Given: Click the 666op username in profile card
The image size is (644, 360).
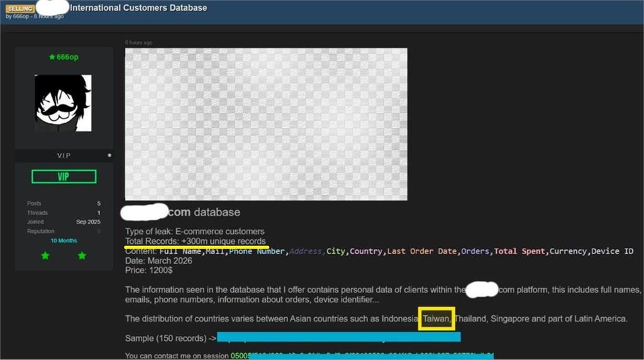Looking at the screenshot, I should (67, 57).
